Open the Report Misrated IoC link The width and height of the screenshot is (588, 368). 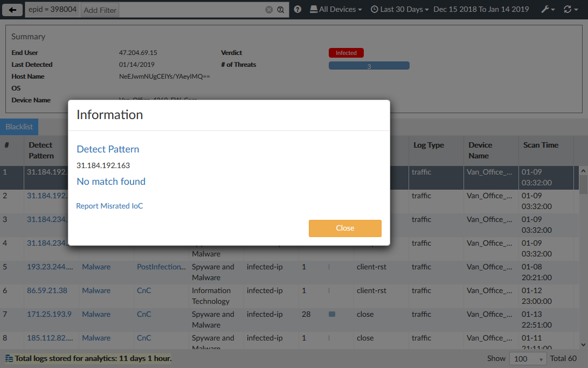coord(109,206)
